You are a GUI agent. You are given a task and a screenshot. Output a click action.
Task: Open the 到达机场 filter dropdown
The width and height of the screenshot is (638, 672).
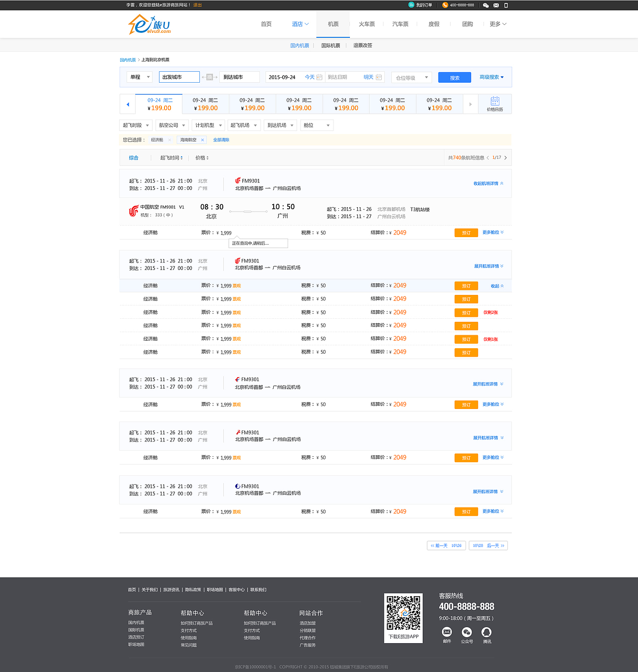point(280,125)
